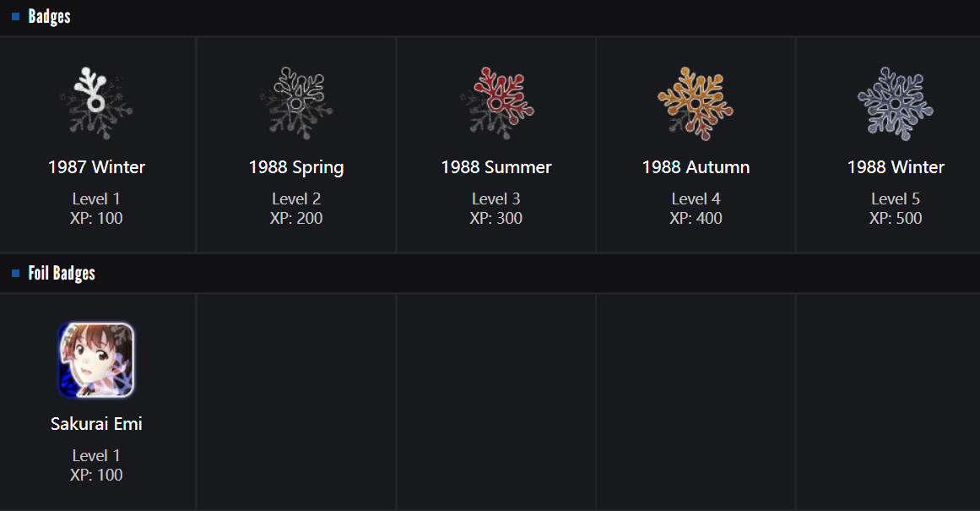Click the Badges section heading
Image resolution: width=980 pixels, height=511 pixels.
click(x=49, y=17)
